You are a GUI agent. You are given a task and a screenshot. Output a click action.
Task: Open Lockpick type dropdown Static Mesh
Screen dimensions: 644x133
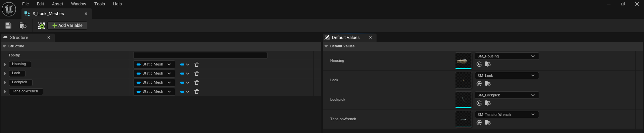point(154,83)
